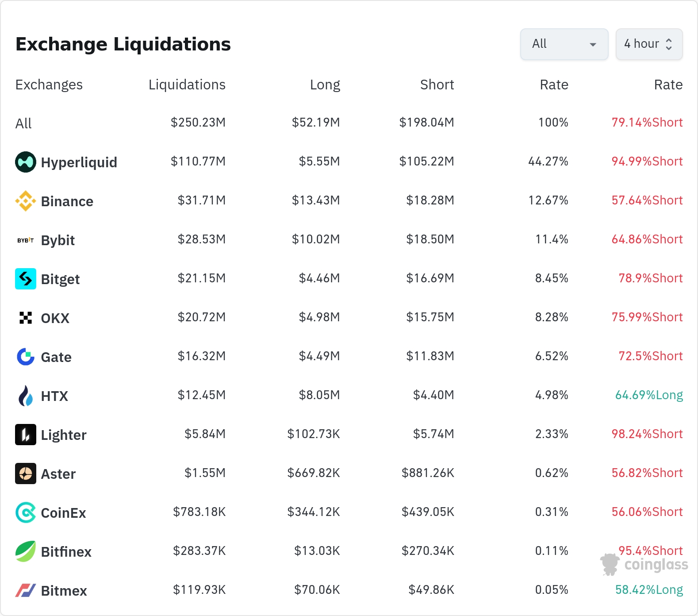Viewport: 698px width, 616px height.
Task: Open the Bybit exchange link
Action: (58, 240)
